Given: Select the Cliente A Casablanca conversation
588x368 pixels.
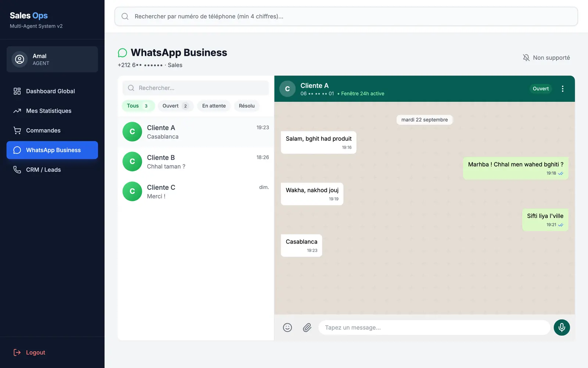Looking at the screenshot, I should click(196, 132).
